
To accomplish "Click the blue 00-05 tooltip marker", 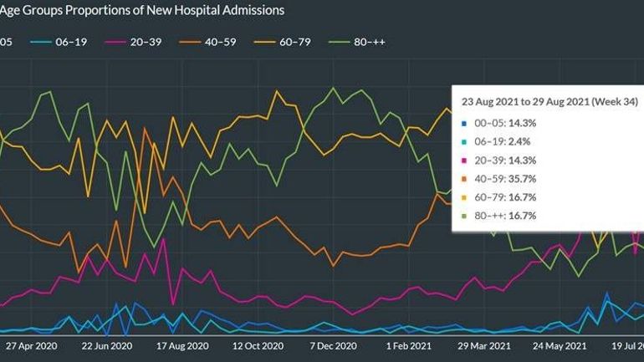I will 464,124.
